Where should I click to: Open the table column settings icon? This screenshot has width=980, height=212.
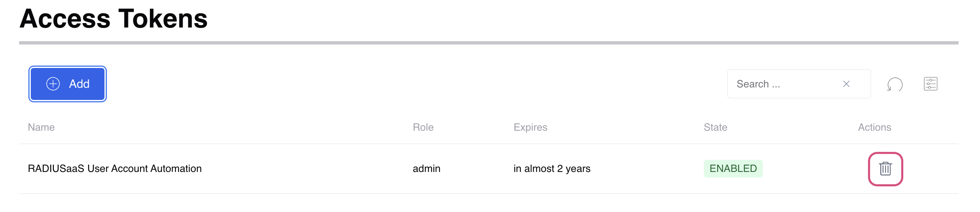click(931, 84)
